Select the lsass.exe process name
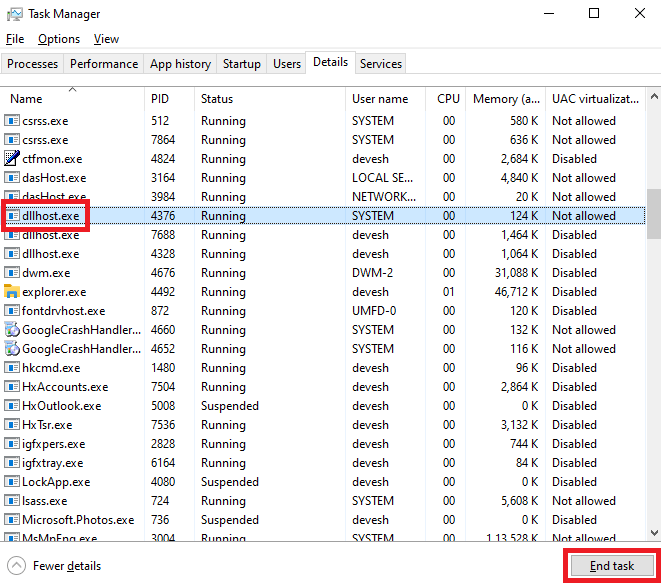Image resolution: width=661 pixels, height=588 pixels. [44, 501]
